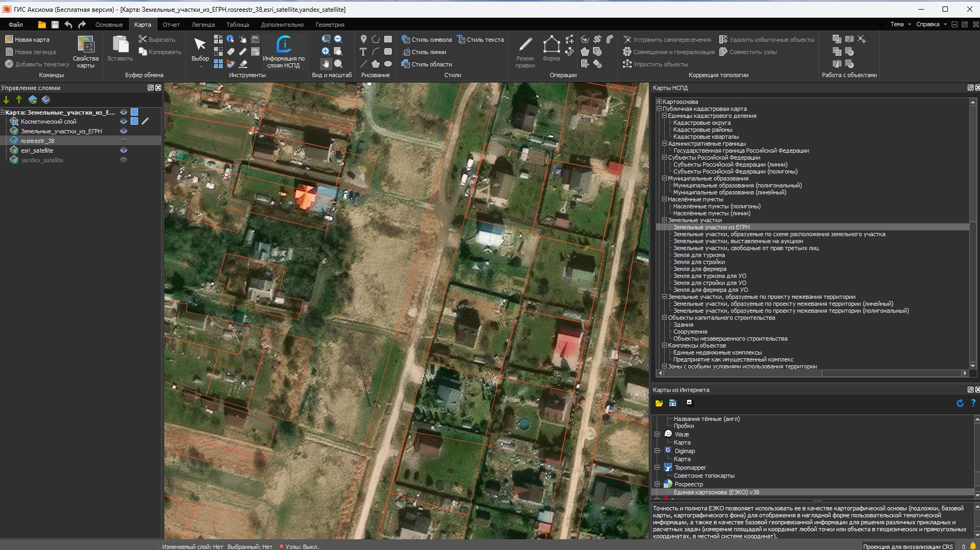This screenshot has width=980, height=550.
Task: Expand the 'Картооснова' tree node
Action: click(659, 102)
